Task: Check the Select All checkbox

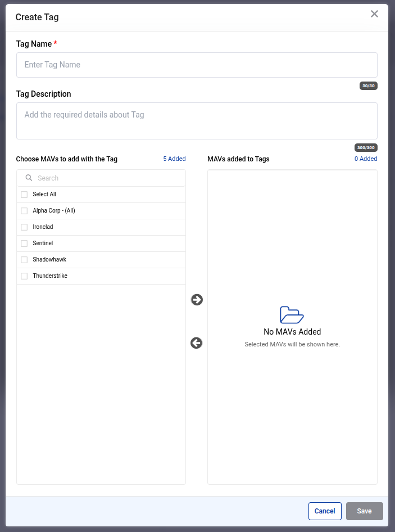Action: [24, 195]
